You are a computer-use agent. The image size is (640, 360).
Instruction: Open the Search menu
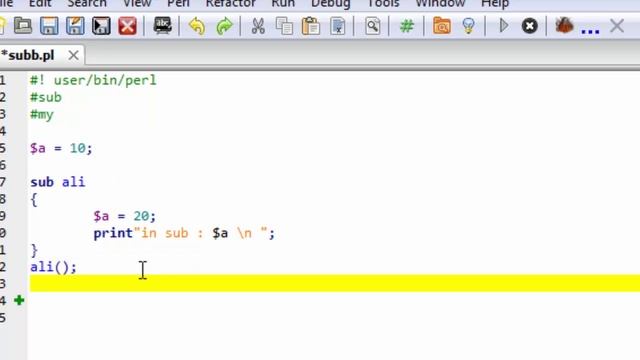87,4
